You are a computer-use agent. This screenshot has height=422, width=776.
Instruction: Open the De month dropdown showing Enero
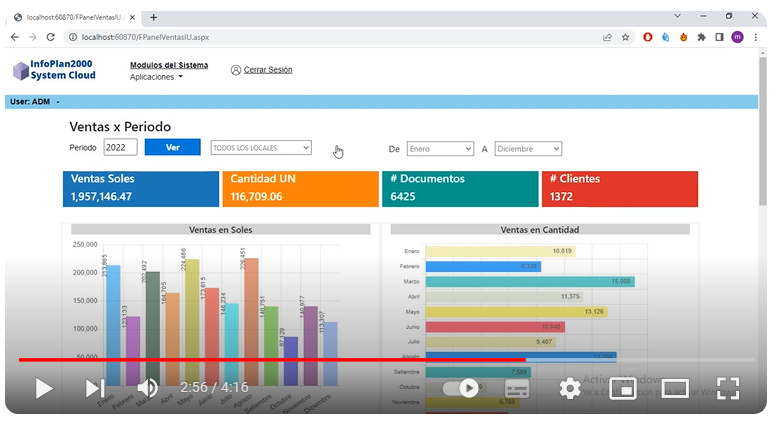(440, 149)
